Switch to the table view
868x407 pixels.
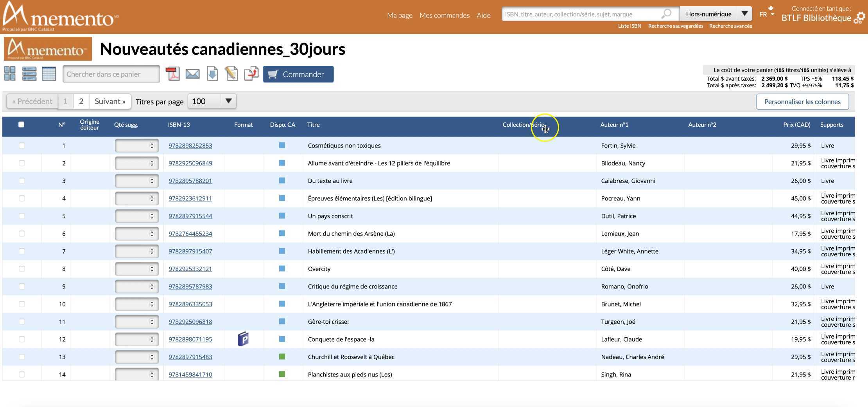coord(49,74)
